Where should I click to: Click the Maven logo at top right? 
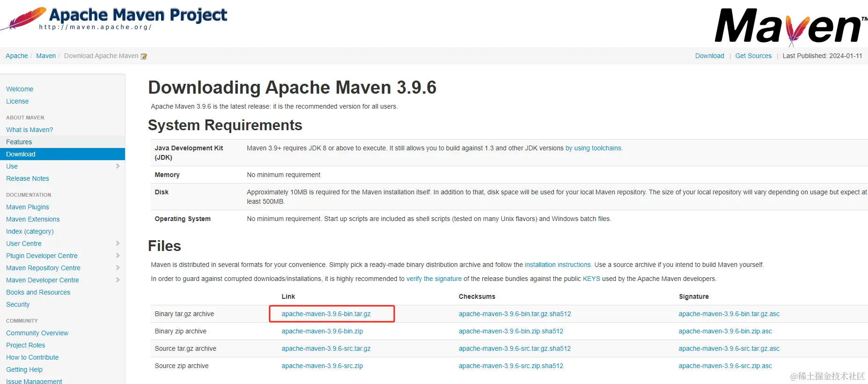tap(791, 27)
